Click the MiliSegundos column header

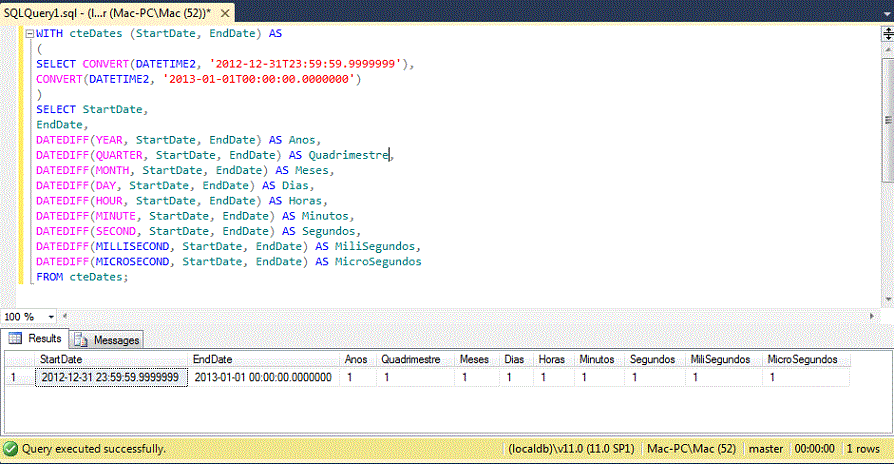click(724, 360)
